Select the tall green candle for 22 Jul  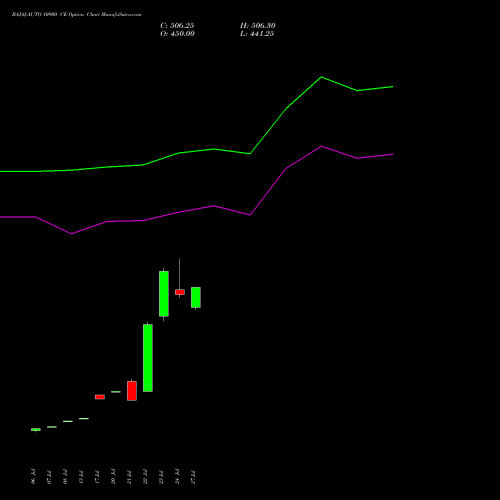tap(148, 358)
